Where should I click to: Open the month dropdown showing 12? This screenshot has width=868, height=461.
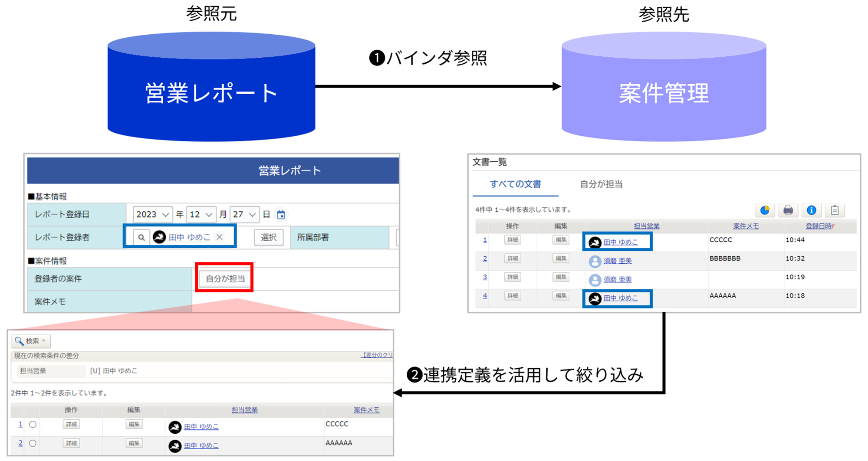tap(201, 214)
